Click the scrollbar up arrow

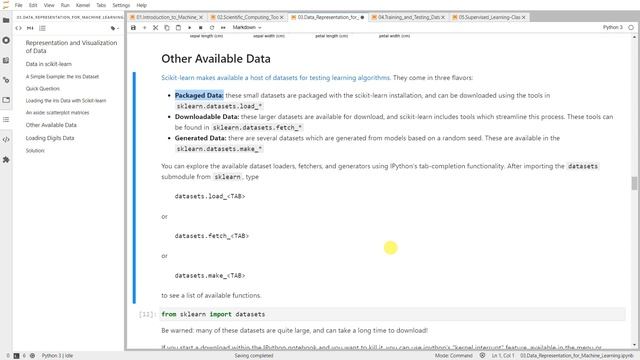(x=634, y=37)
